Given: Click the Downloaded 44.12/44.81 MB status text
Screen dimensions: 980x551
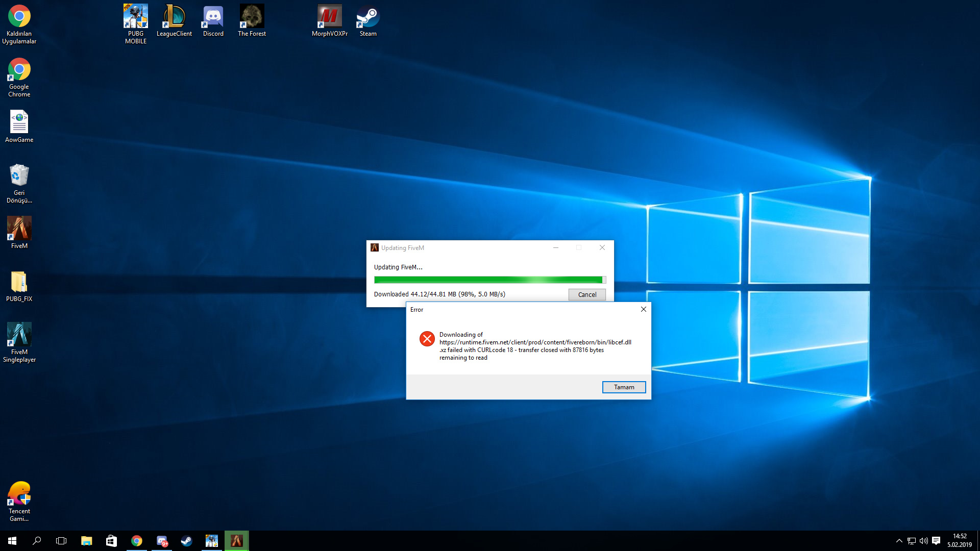Looking at the screenshot, I should tap(439, 294).
